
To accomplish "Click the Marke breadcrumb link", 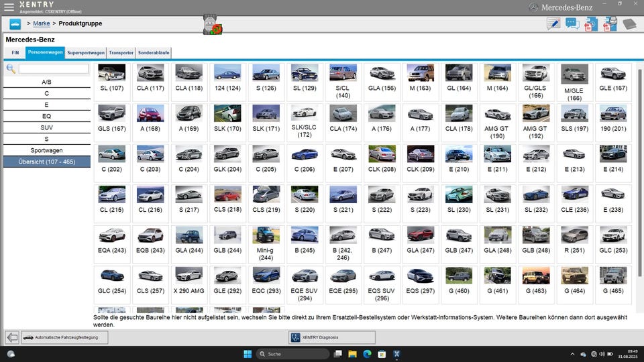I will point(42,23).
